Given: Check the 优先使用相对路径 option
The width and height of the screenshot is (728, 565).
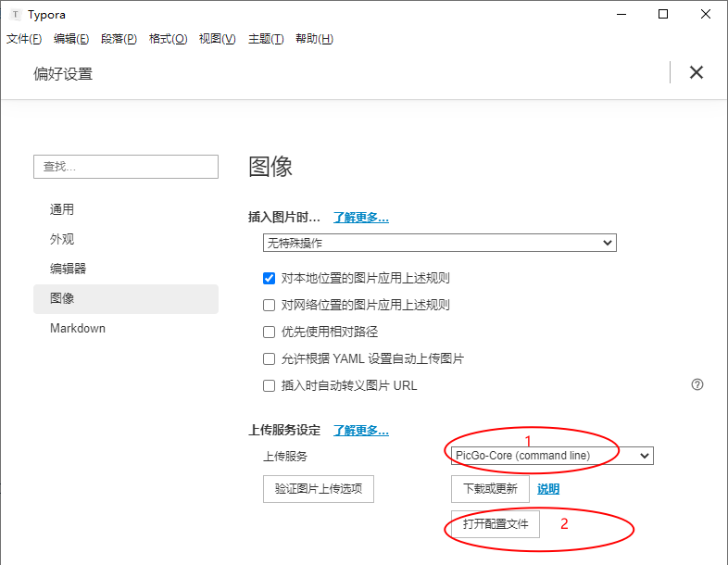Looking at the screenshot, I should pos(269,332).
